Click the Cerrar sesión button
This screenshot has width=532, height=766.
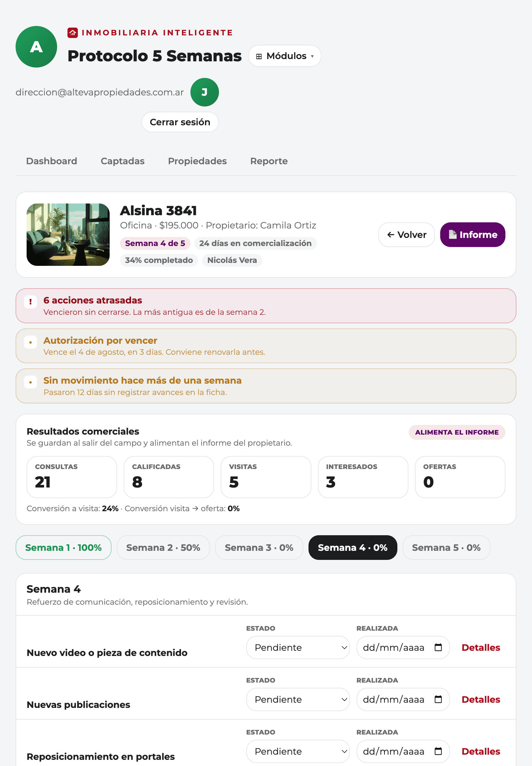point(180,122)
